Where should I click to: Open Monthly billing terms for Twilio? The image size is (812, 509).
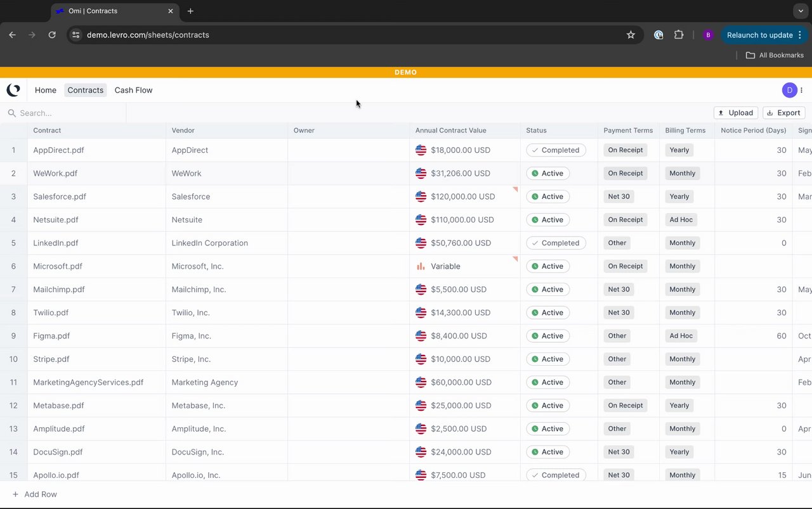coord(683,312)
